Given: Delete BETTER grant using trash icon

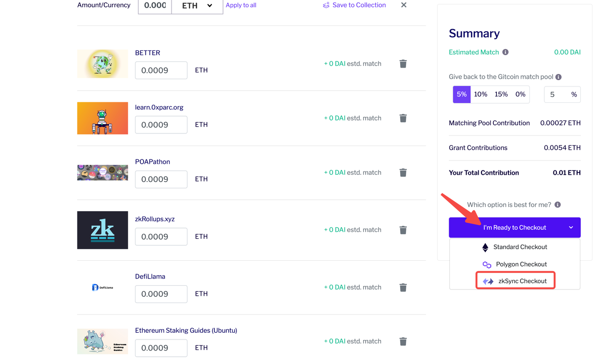Looking at the screenshot, I should pos(403,64).
